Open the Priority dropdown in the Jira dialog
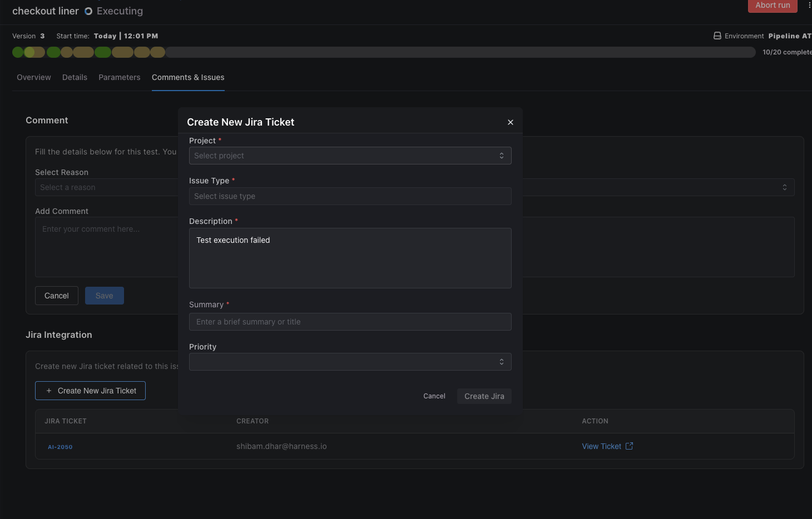Viewport: 812px width, 519px height. coord(350,361)
